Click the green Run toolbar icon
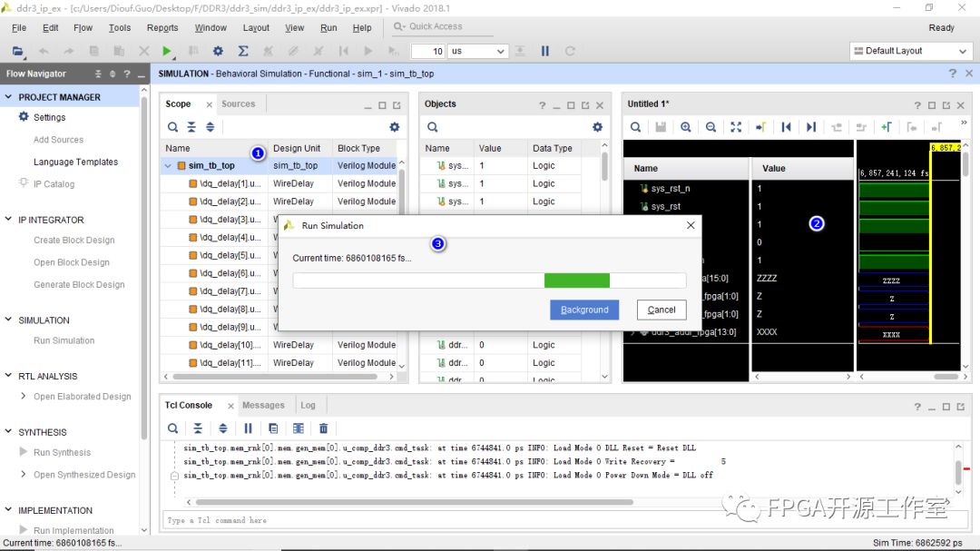 tap(166, 52)
